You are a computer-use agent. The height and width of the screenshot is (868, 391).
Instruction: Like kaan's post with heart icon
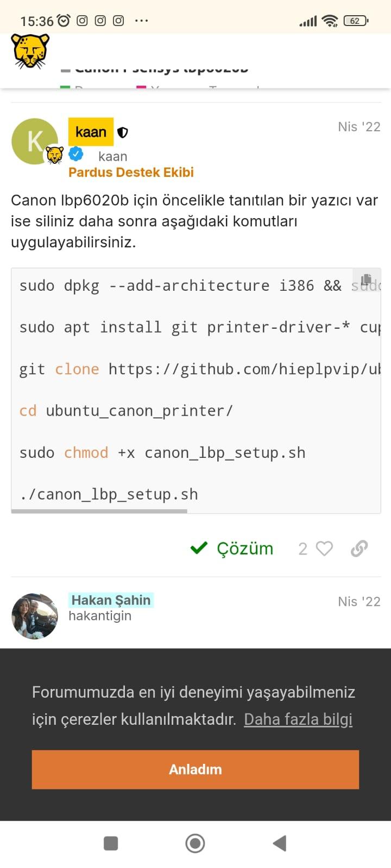click(324, 548)
